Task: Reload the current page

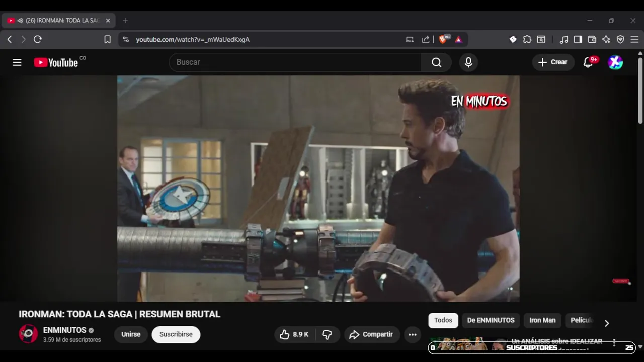Action: click(x=37, y=39)
